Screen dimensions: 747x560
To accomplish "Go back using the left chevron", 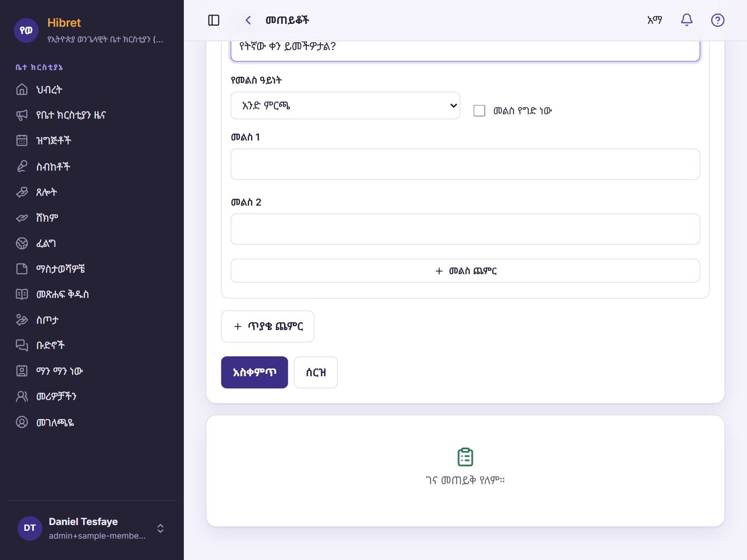I will [x=248, y=20].
